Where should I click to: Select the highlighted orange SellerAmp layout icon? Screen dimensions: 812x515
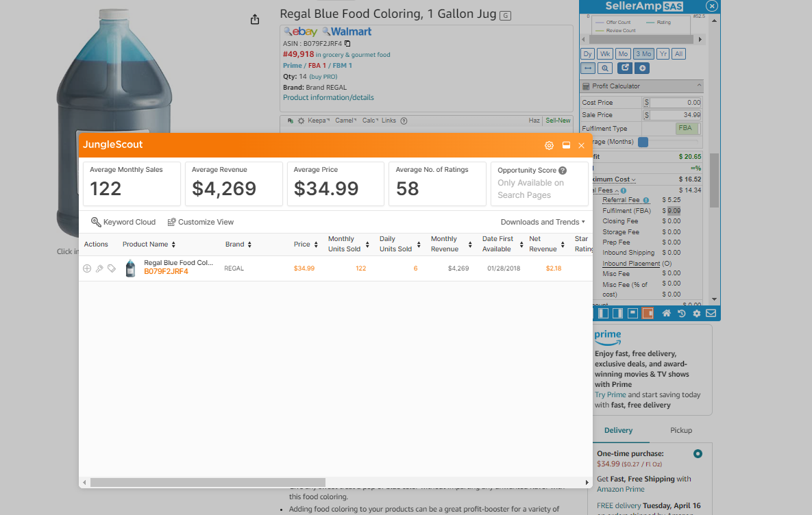coord(648,313)
